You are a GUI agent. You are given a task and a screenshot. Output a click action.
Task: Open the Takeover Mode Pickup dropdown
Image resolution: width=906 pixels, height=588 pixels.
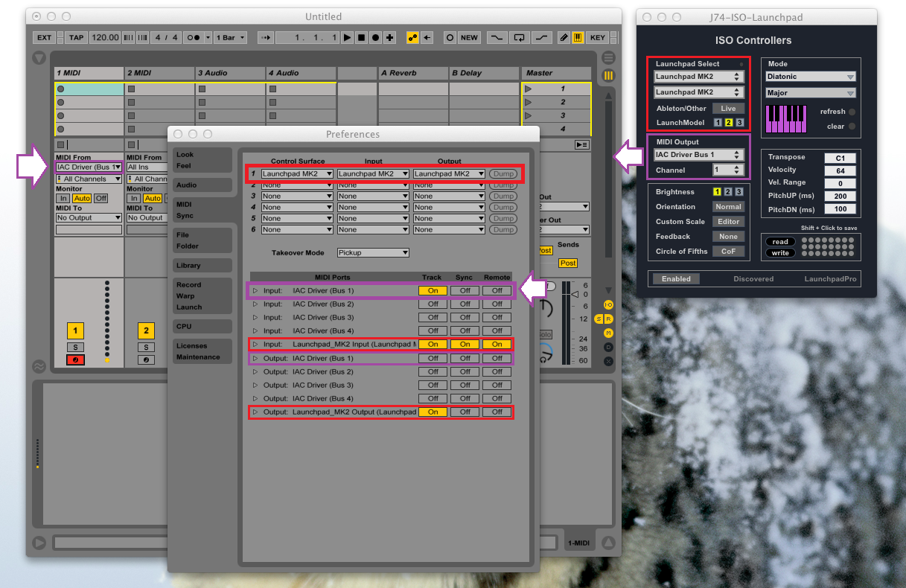coord(373,253)
